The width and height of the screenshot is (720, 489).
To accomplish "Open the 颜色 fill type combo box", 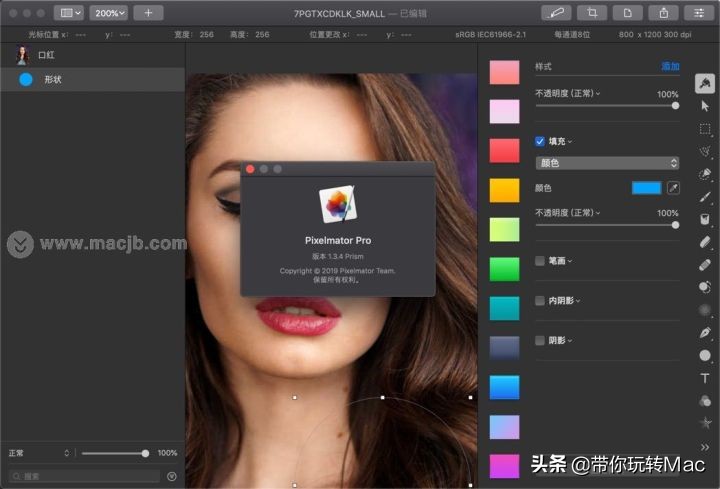I will (x=607, y=163).
